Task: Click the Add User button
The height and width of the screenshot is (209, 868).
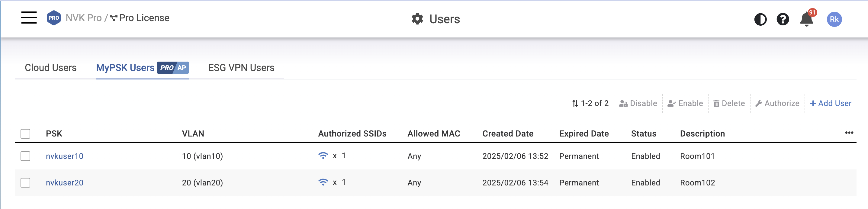Action: (830, 104)
